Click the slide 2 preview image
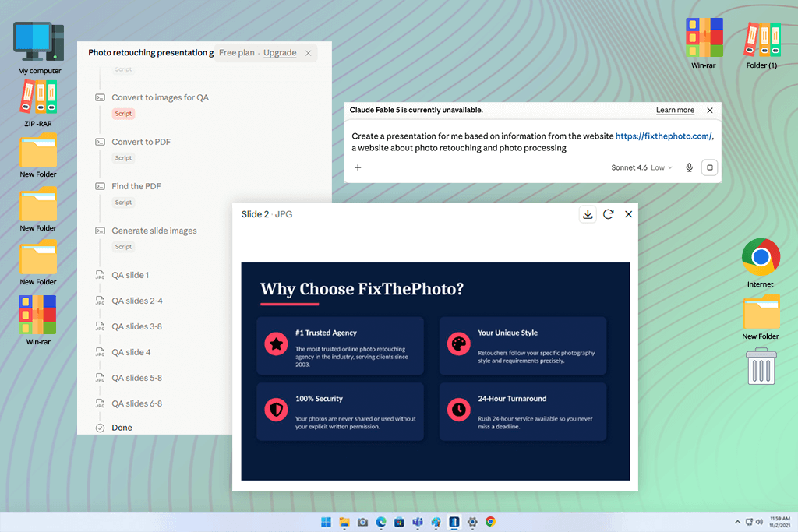Image resolution: width=798 pixels, height=532 pixels. (435, 372)
